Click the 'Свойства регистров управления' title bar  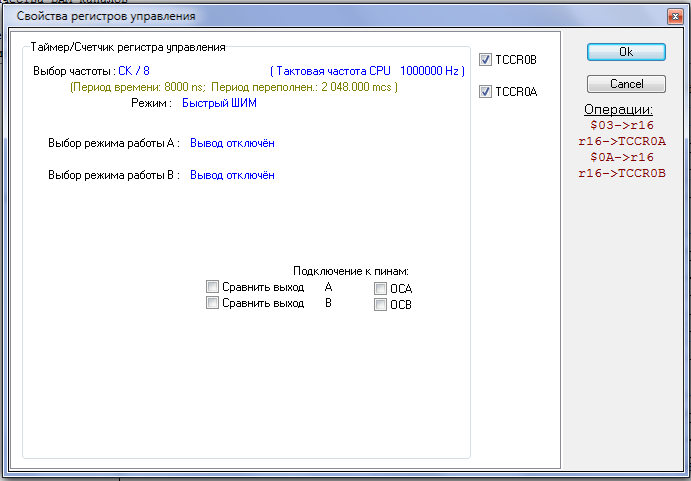[x=300, y=16]
